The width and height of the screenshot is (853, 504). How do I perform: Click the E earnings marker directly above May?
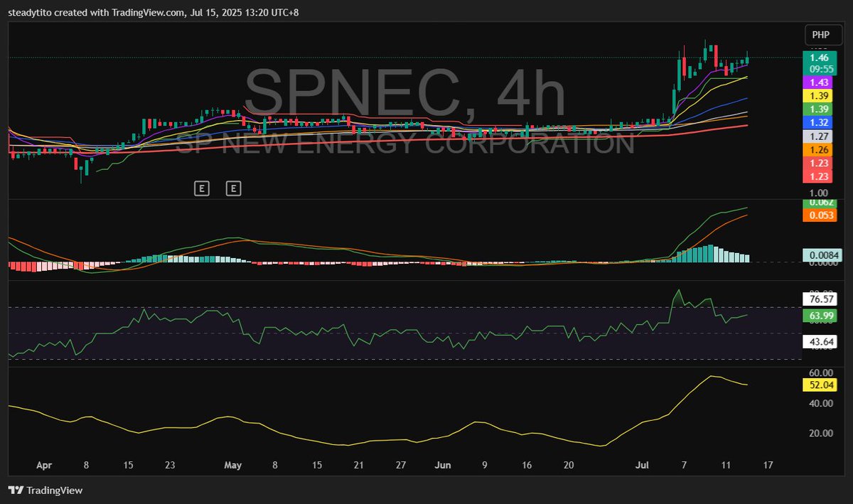click(x=234, y=188)
